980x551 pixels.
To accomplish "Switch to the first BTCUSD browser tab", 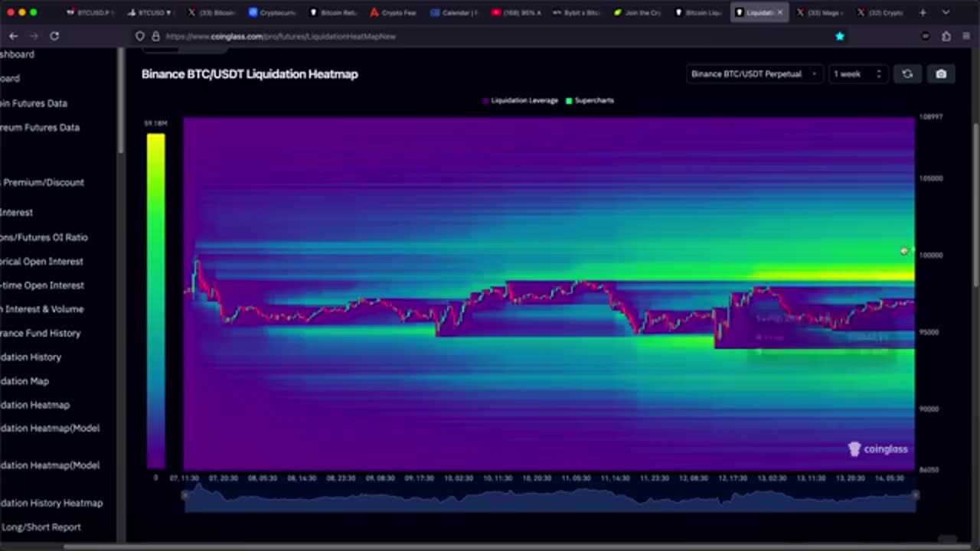I will point(90,12).
